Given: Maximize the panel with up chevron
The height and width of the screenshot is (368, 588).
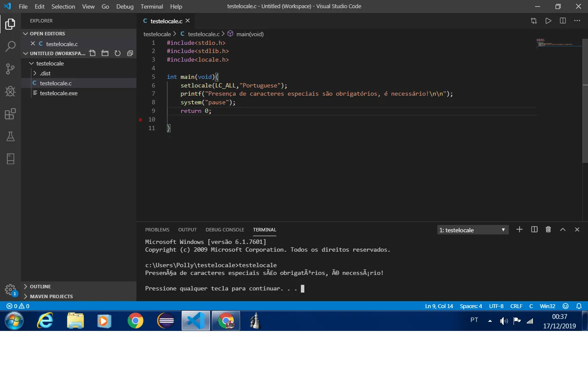Looking at the screenshot, I should [563, 230].
